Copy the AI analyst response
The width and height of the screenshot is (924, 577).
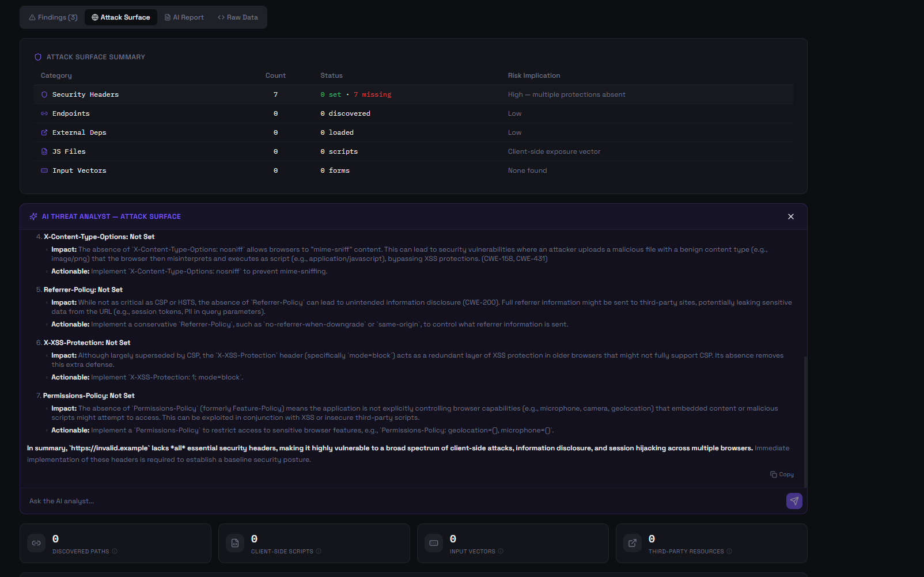[782, 474]
